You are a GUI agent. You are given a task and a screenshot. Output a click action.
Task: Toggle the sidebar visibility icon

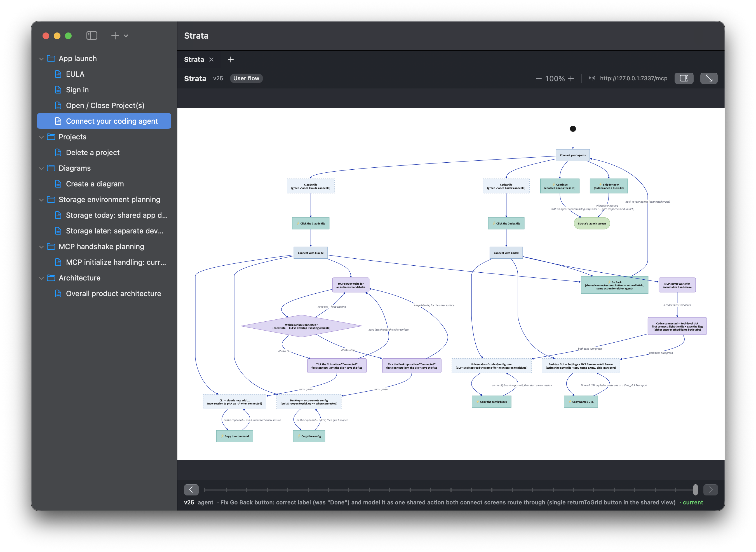tap(91, 36)
